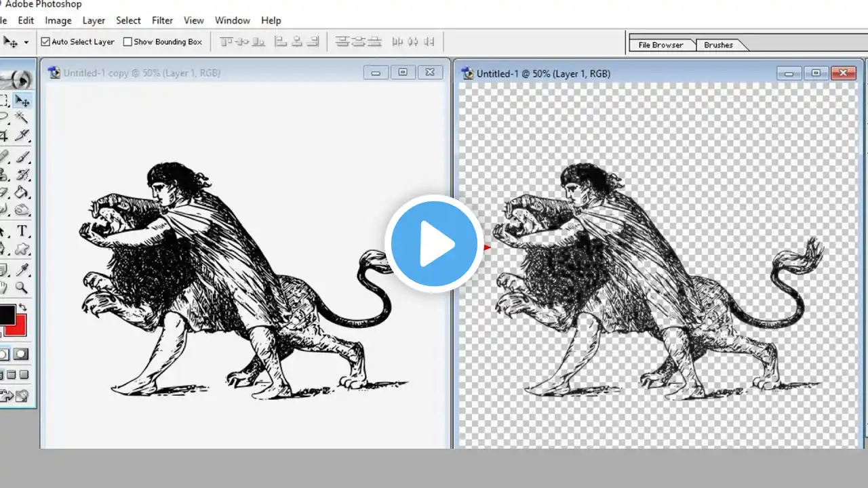Viewport: 868px width, 488px height.
Task: Open the Image menu
Action: click(x=58, y=20)
